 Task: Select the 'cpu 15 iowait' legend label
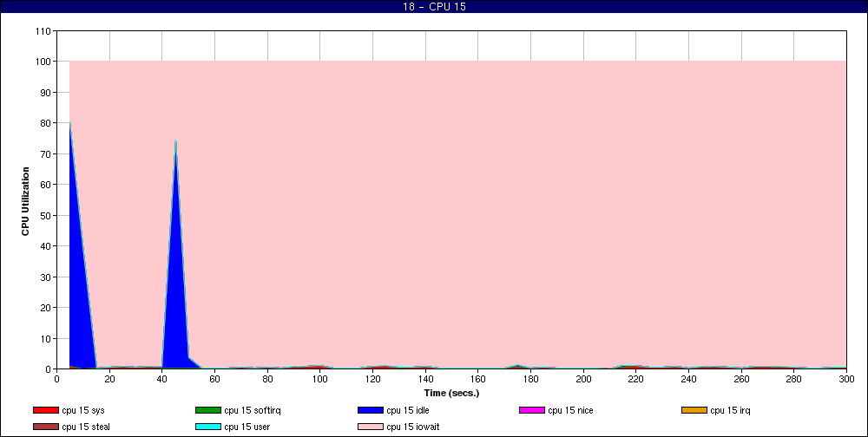(413, 427)
